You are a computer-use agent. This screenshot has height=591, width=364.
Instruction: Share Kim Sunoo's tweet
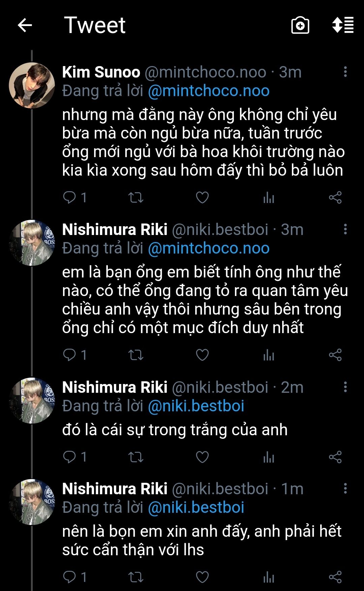tap(335, 197)
